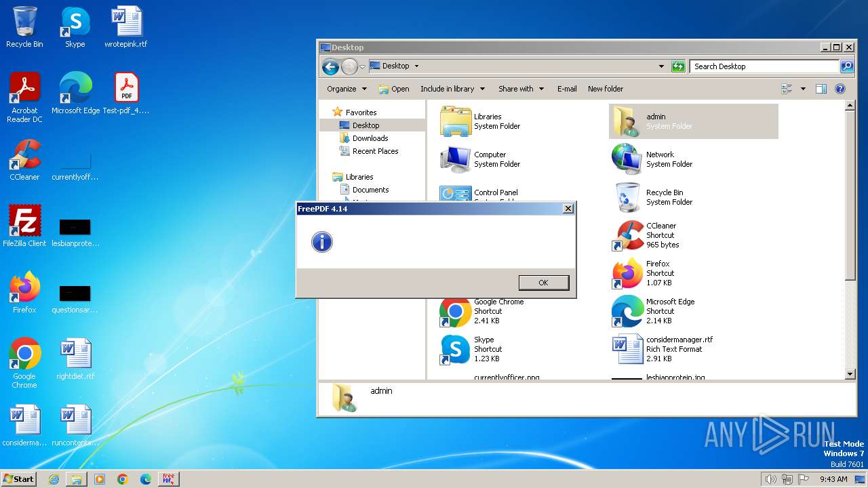Open the Test-pdf_4 PDF file on the desktop
Viewport: 868px width, 488px height.
[126, 94]
